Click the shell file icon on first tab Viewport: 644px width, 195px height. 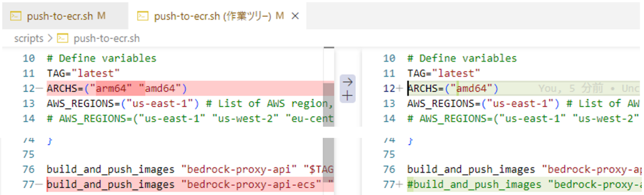(15, 16)
